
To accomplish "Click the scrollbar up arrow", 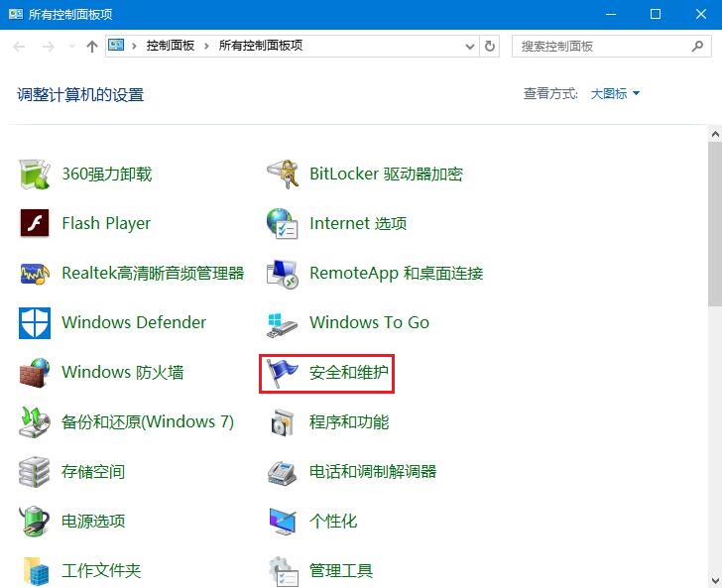I will (715, 135).
